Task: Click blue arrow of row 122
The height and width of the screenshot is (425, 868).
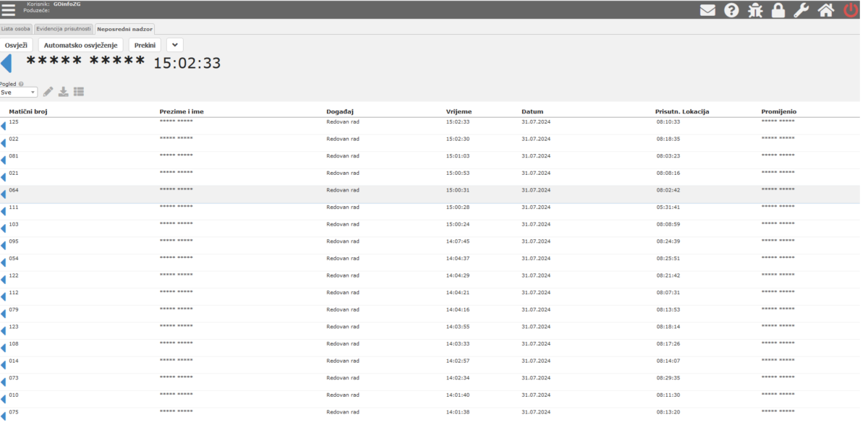Action: 3,280
